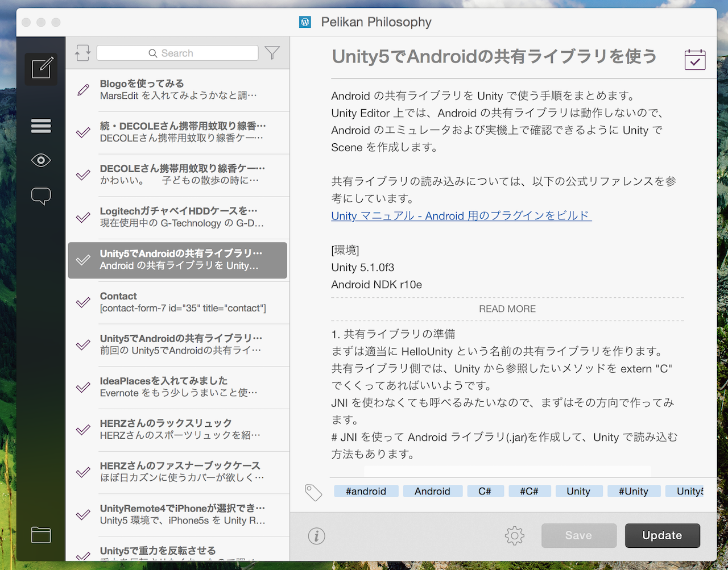Select the Unity5 post whose preview starts 前回の
This screenshot has height=570, width=728.
pos(177,345)
